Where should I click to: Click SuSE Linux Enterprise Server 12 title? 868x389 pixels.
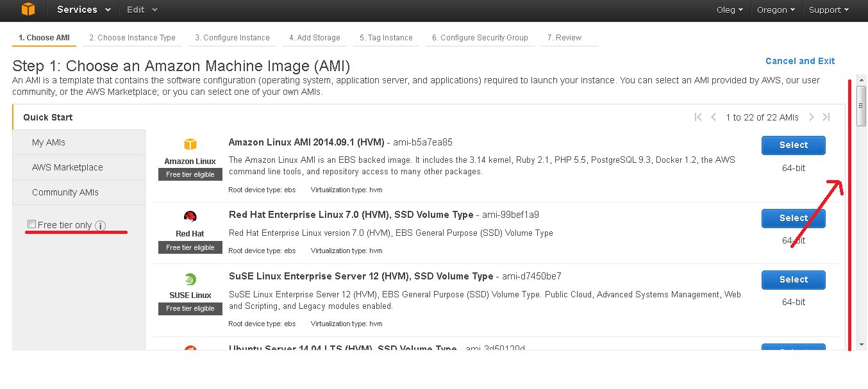click(361, 277)
